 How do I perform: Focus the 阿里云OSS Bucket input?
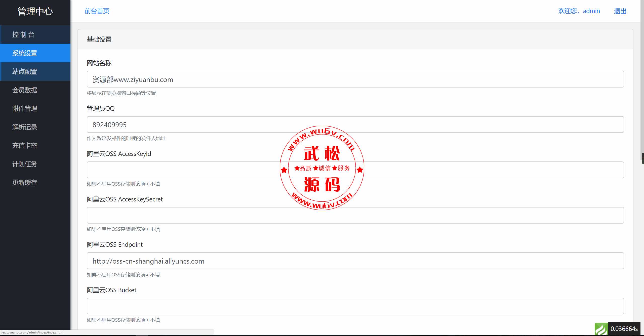(x=355, y=306)
